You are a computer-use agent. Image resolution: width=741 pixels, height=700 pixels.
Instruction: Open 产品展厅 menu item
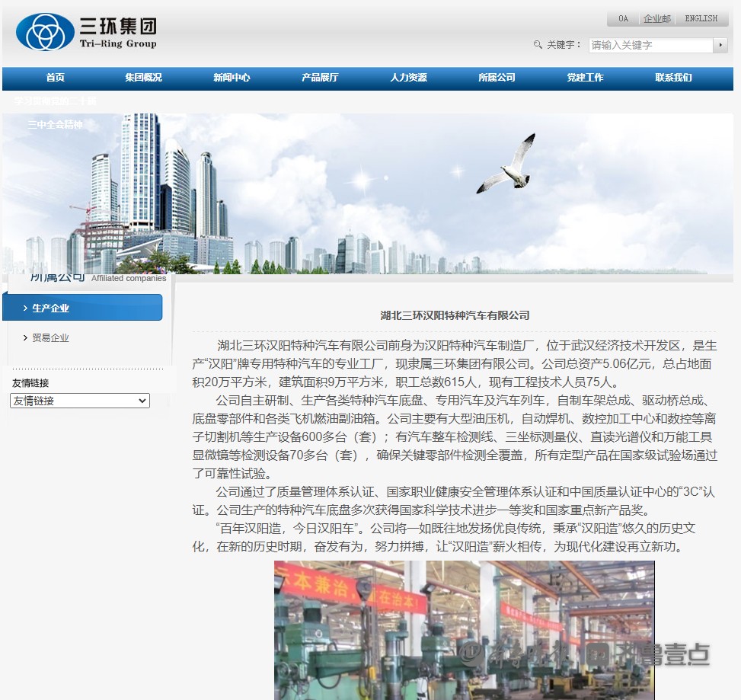point(320,78)
